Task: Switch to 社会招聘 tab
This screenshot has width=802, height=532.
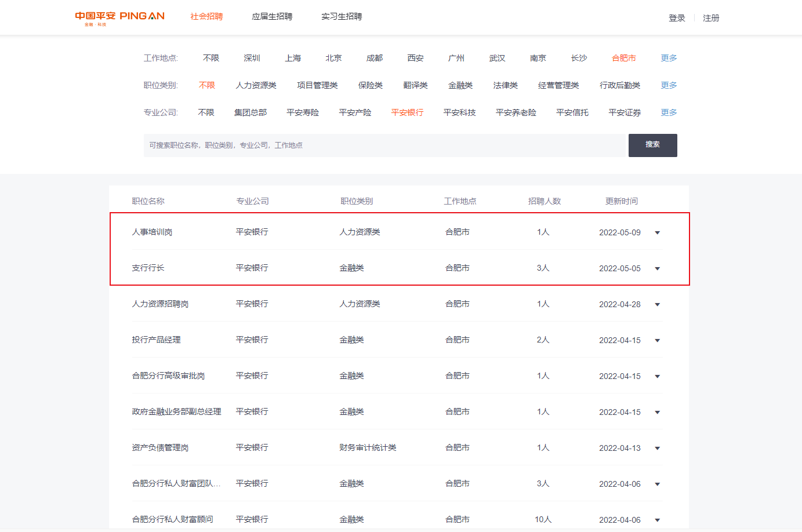Action: coord(206,17)
